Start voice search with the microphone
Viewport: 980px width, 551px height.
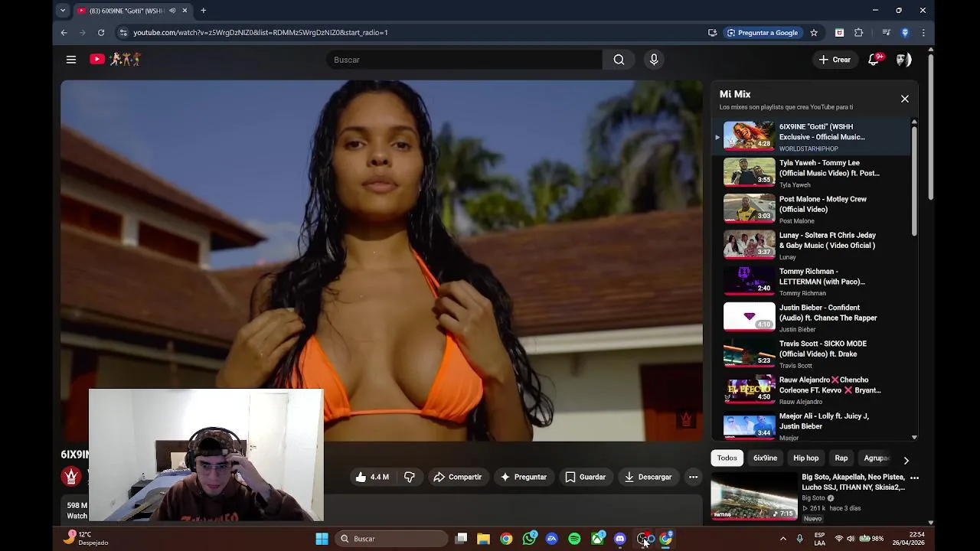pyautogui.click(x=654, y=60)
